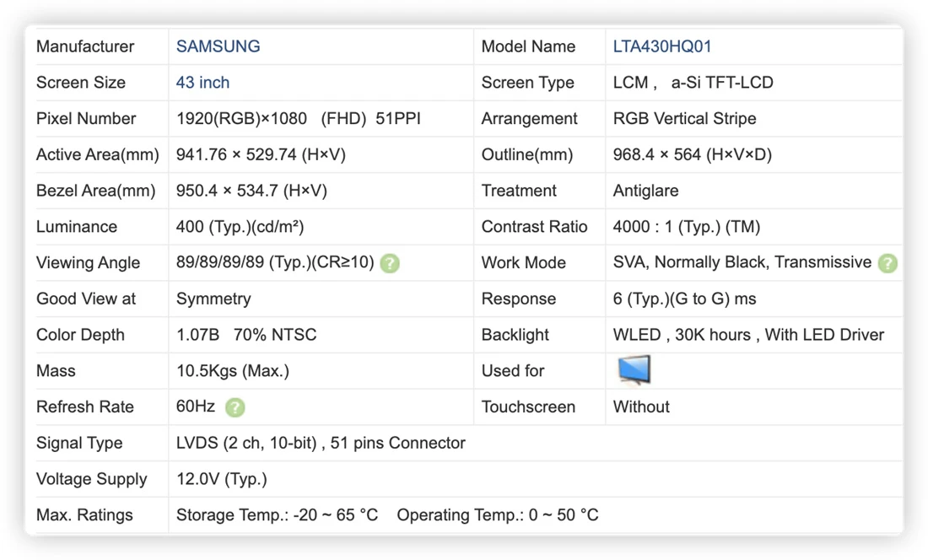Viewport: 928px width, 560px height.
Task: Select the Response label
Action: pos(519,299)
